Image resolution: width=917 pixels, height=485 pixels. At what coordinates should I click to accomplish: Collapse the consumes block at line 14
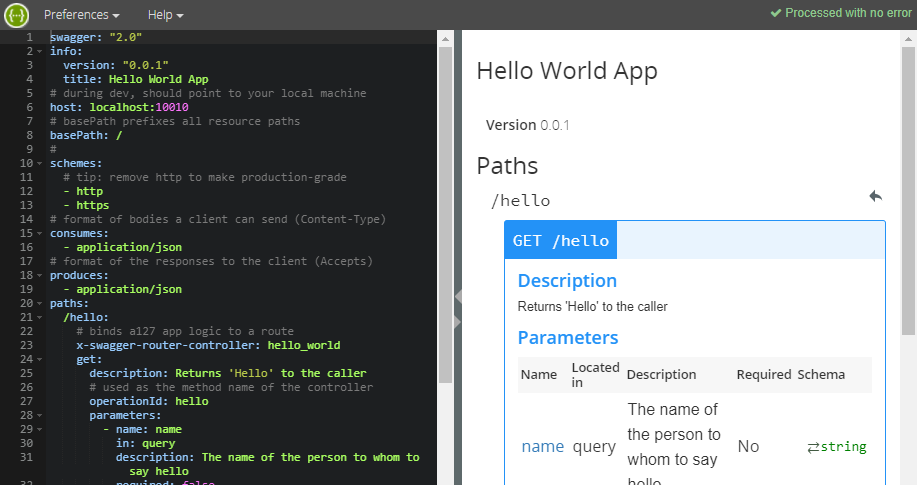39,233
